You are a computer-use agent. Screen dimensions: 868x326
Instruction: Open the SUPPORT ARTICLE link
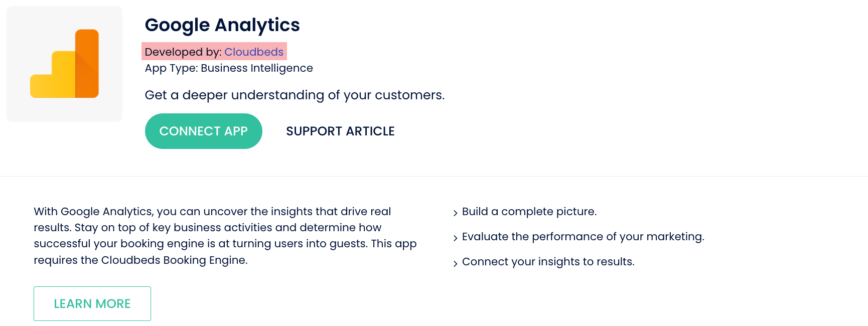[x=340, y=131]
